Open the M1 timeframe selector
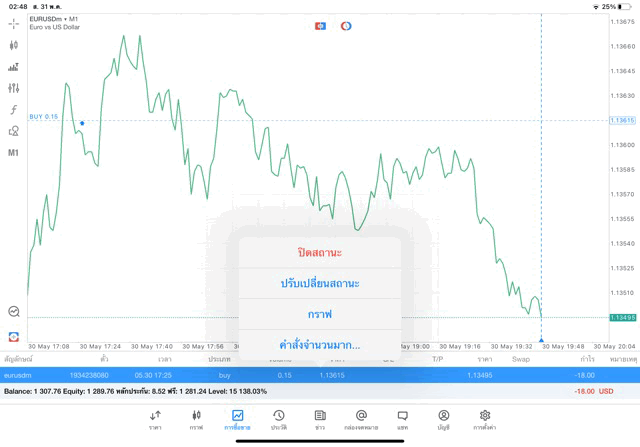Viewport: 640px width, 447px height. pyautogui.click(x=14, y=153)
